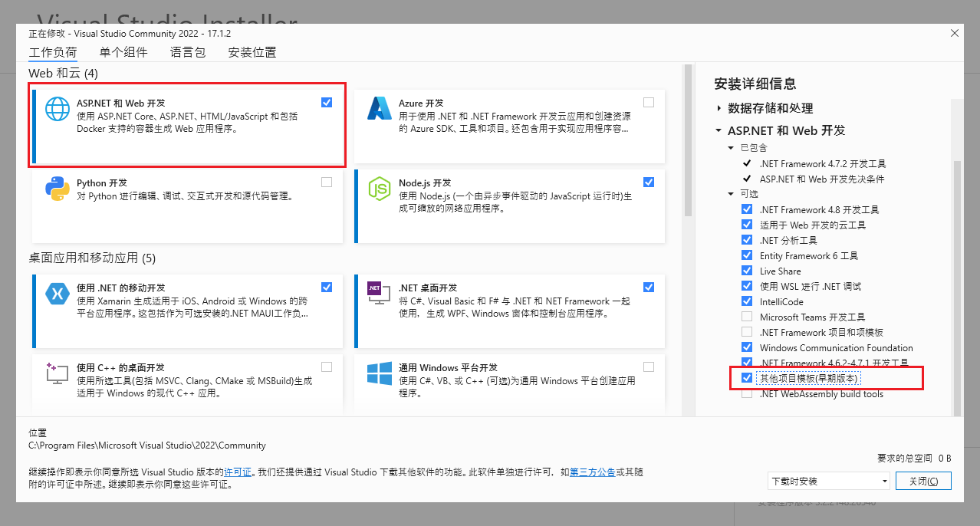Uncheck 其他项目模板(早期版本) option
Viewport: 980px width, 526px height.
747,378
